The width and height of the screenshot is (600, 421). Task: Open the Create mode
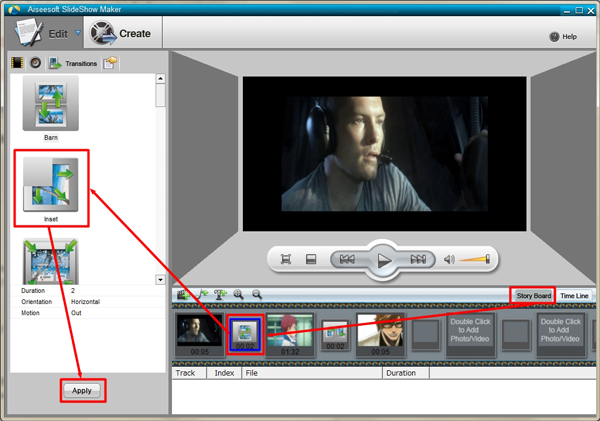[121, 33]
